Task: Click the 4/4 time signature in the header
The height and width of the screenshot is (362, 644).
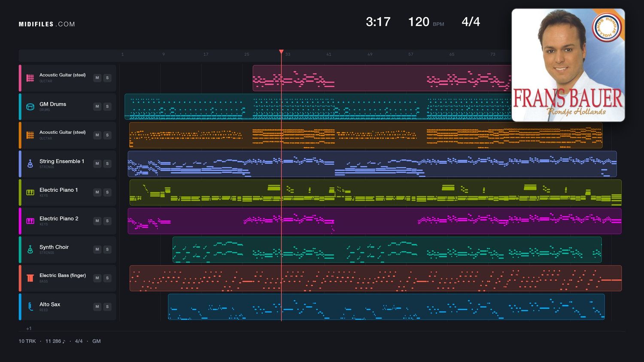Action: tap(471, 22)
